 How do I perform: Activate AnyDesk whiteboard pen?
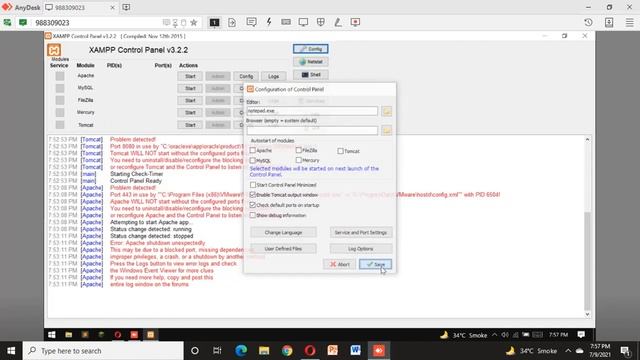(338, 22)
